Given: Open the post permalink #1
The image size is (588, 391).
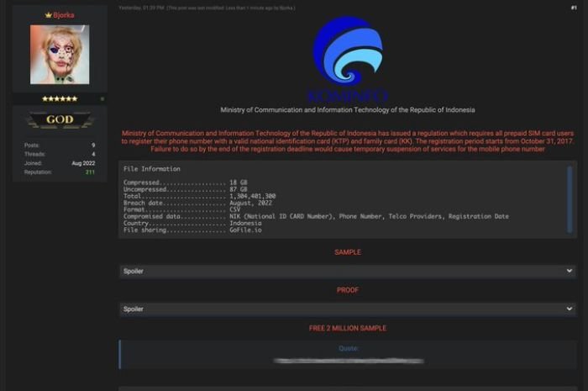Looking at the screenshot, I should 573,8.
